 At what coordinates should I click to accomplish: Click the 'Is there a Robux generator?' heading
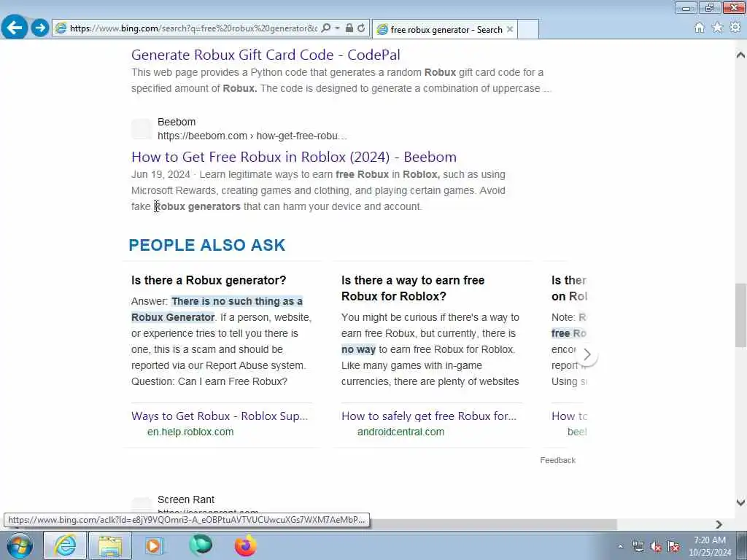[x=209, y=280]
